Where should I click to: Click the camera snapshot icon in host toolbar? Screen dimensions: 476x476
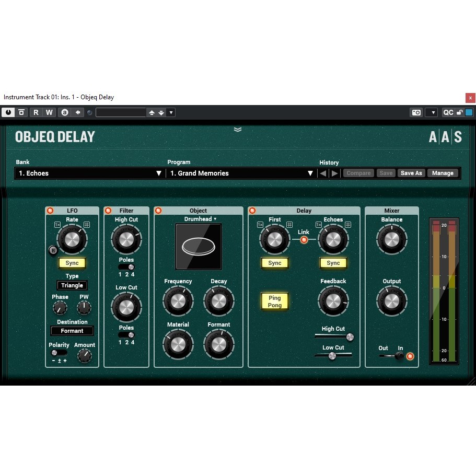416,112
